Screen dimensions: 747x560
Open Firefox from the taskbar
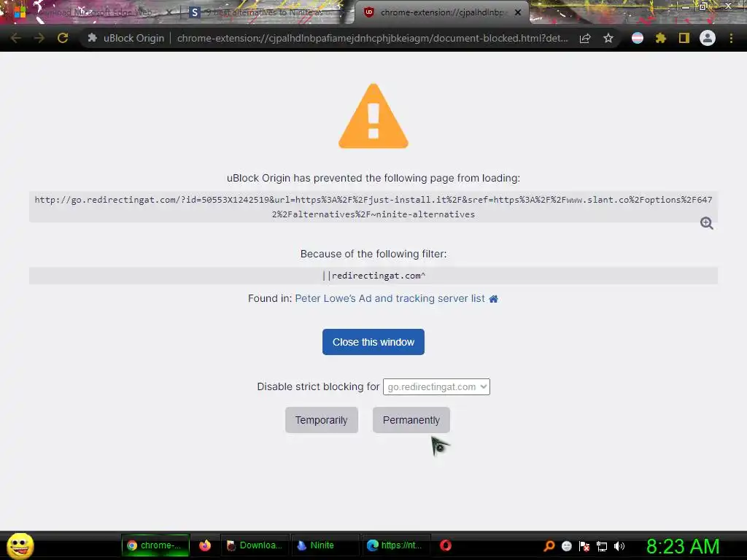tap(205, 545)
